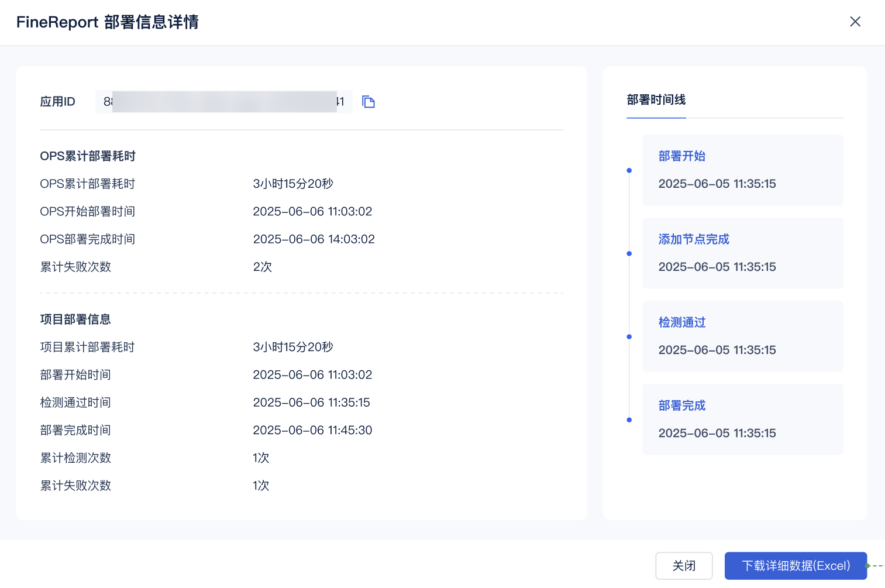The width and height of the screenshot is (885, 588).
Task: Open the 部署开始 timeline entry title
Action: point(681,156)
